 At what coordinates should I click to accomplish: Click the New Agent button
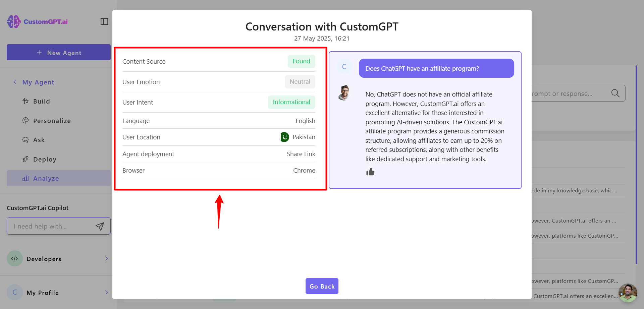pyautogui.click(x=59, y=52)
